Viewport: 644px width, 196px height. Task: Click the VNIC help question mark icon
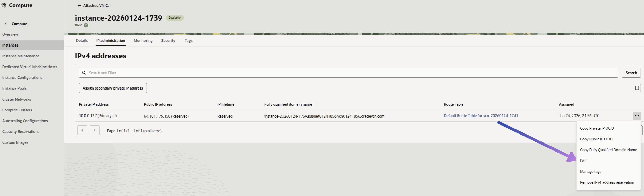[86, 25]
